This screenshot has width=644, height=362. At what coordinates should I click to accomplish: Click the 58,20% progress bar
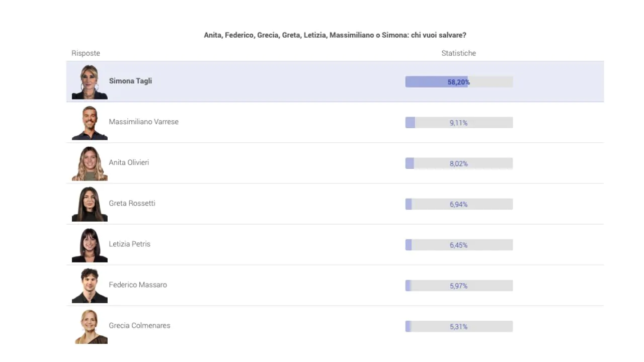(459, 82)
